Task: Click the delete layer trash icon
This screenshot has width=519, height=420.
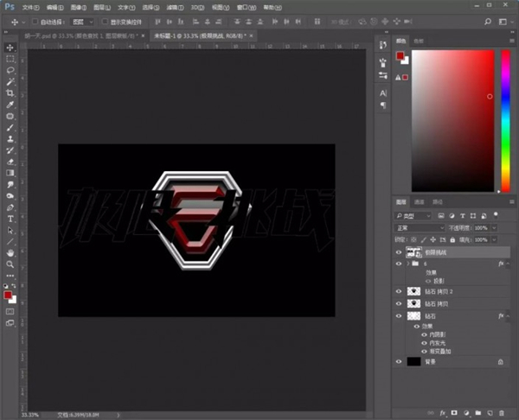Action: tap(502, 413)
